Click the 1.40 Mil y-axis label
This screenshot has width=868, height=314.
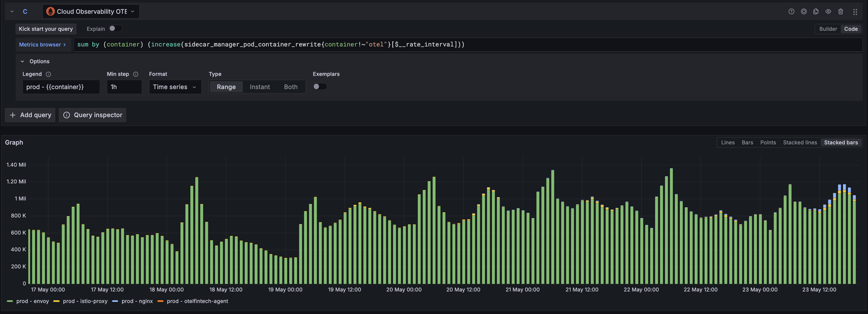[x=16, y=165]
